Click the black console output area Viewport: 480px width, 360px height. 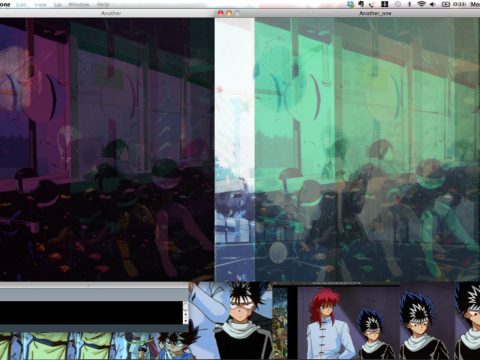(91, 313)
